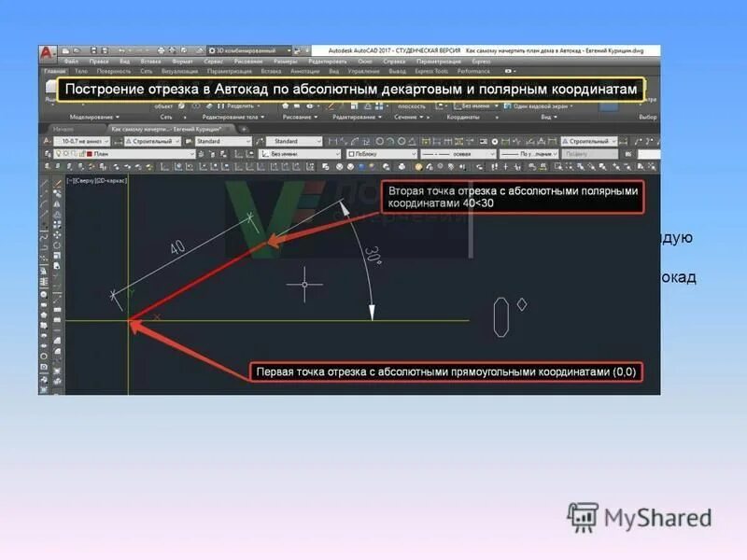Toggle the План layer lightbulb visibility icon
This screenshot has width=747, height=560.
point(59,154)
